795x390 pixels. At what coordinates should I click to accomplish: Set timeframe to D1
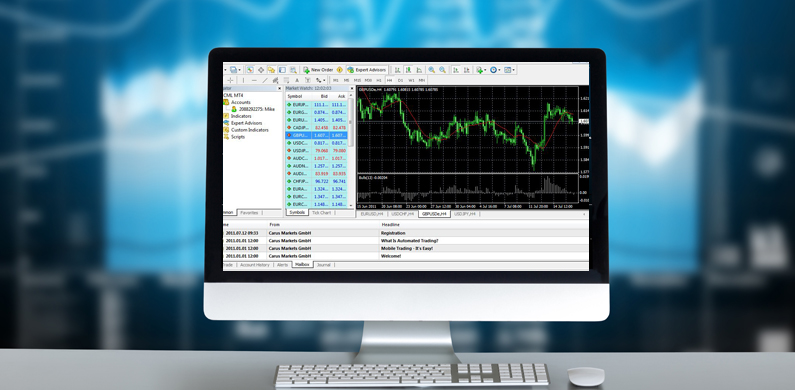(401, 80)
